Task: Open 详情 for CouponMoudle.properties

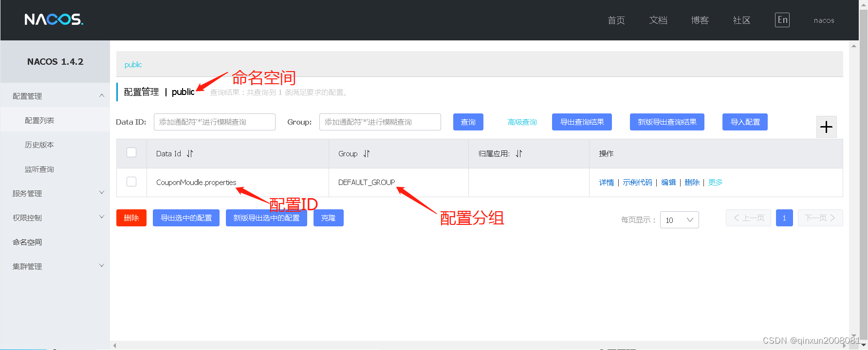Action: pos(607,183)
